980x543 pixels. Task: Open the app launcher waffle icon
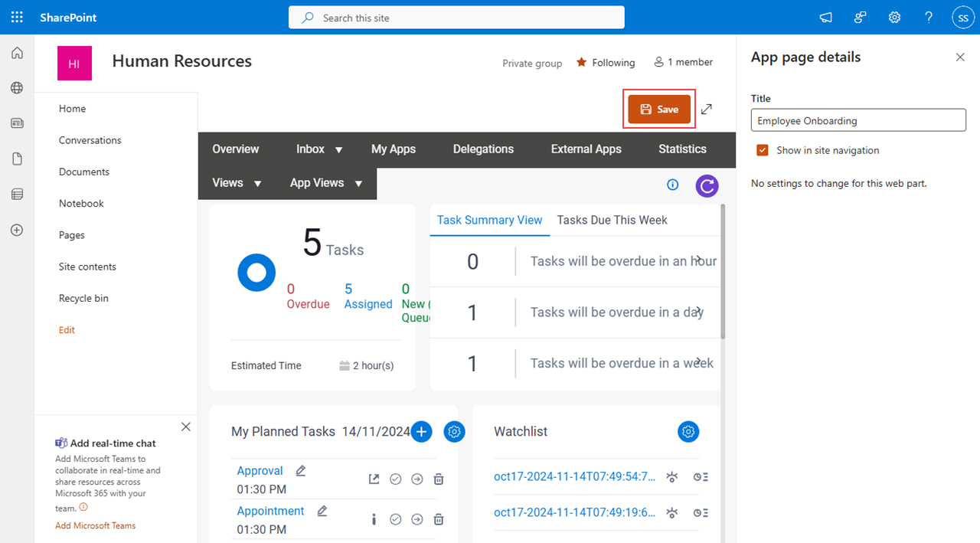point(17,17)
